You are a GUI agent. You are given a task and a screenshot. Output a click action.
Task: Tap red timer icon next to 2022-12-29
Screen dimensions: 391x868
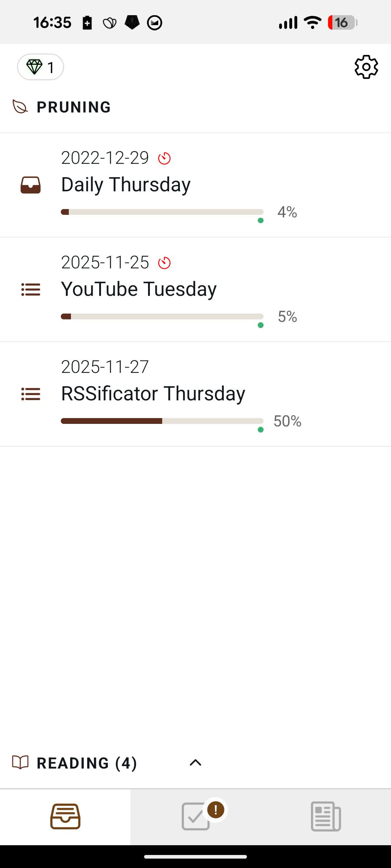coord(164,158)
